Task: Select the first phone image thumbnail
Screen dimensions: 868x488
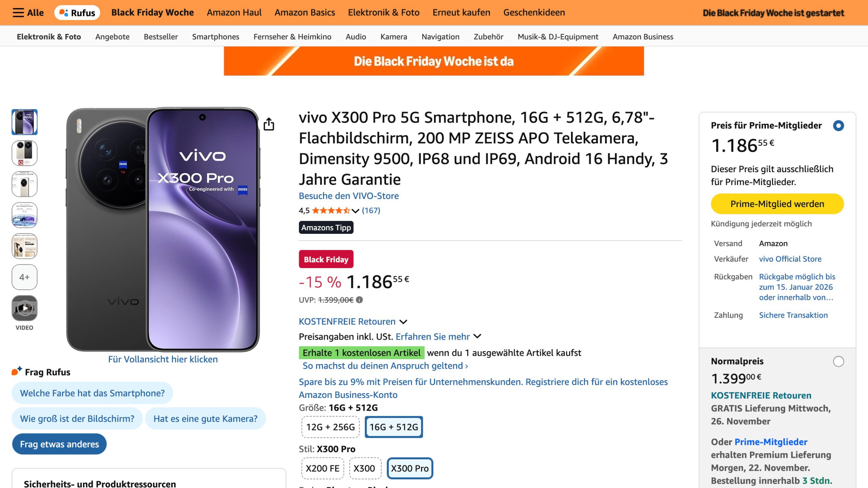Action: point(24,122)
